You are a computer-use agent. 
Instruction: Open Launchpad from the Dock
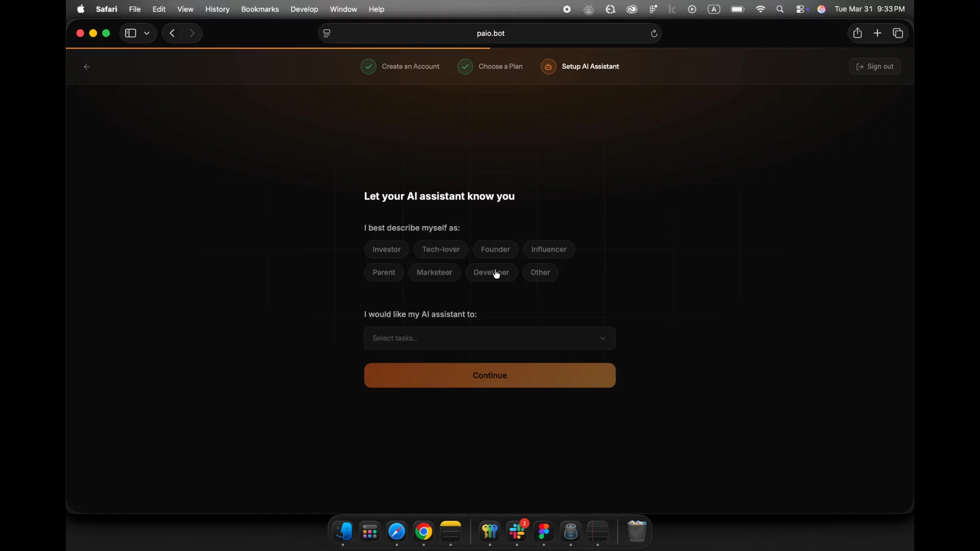(370, 532)
